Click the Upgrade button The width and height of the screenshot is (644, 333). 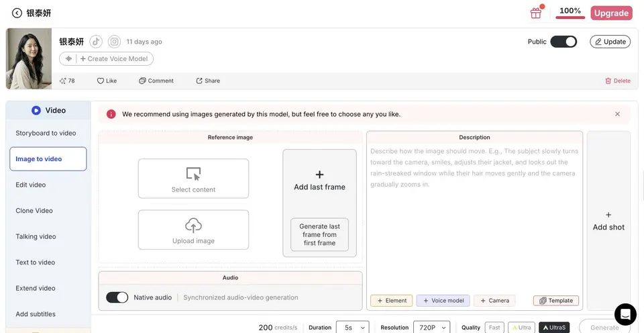click(x=611, y=13)
